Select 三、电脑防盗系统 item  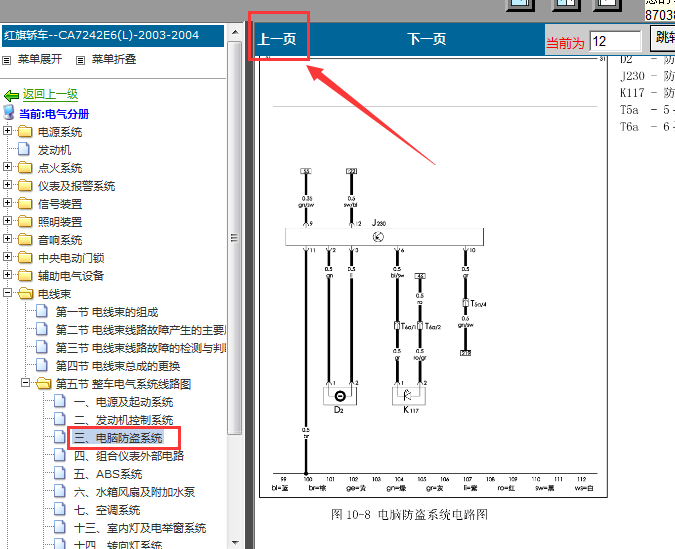118,438
